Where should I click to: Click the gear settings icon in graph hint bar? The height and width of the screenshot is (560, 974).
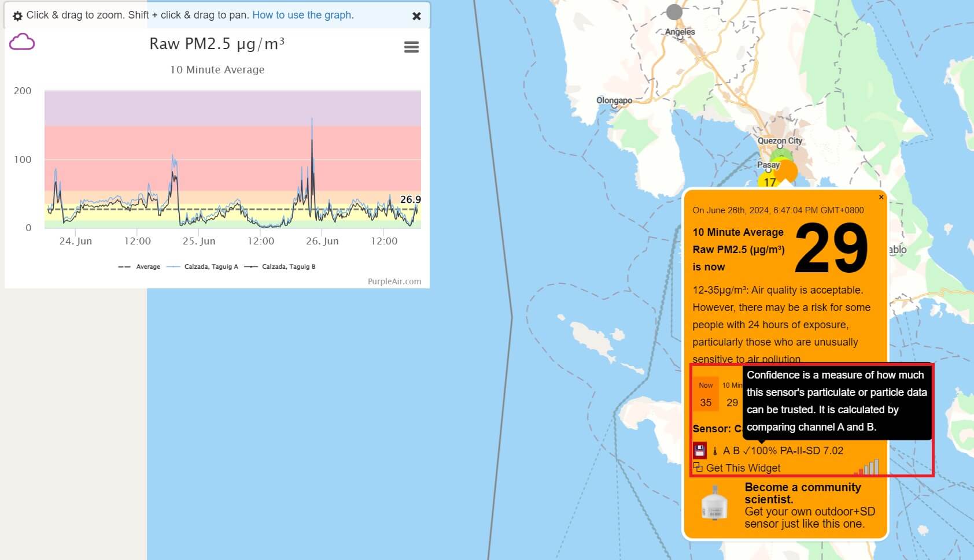pyautogui.click(x=17, y=16)
